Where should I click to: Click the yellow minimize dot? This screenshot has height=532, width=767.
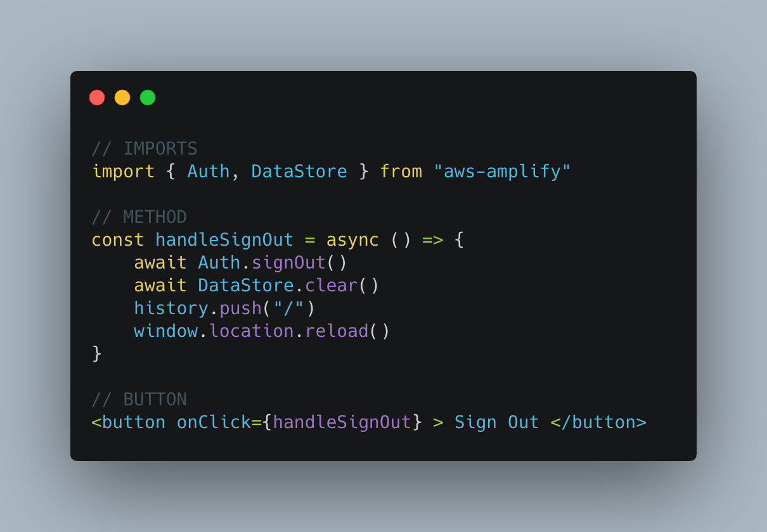[122, 98]
